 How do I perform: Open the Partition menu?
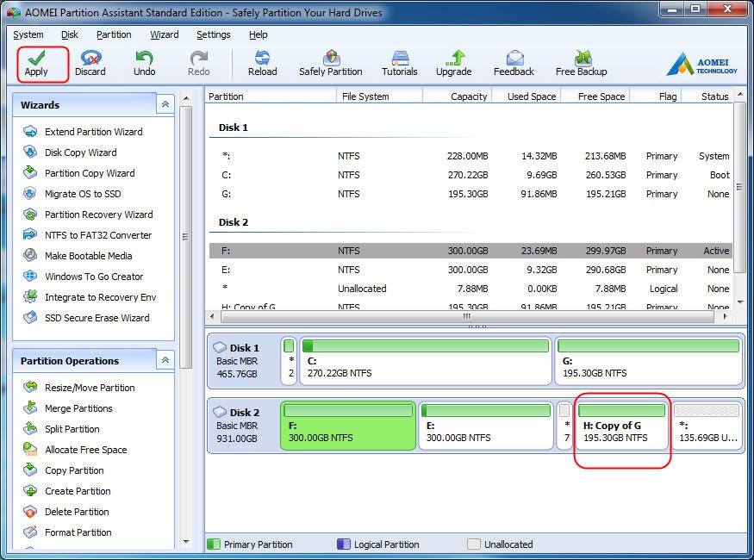coord(114,34)
